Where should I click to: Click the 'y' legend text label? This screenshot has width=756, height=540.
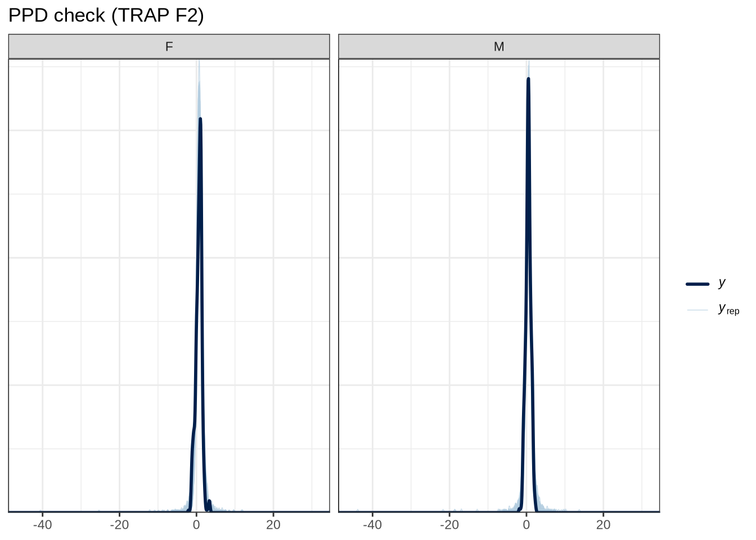coord(722,283)
